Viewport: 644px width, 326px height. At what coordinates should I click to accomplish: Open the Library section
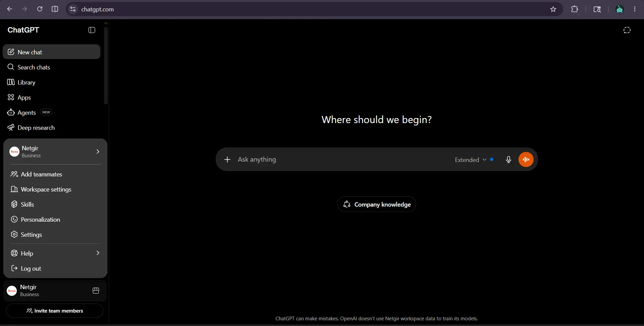pyautogui.click(x=52, y=82)
